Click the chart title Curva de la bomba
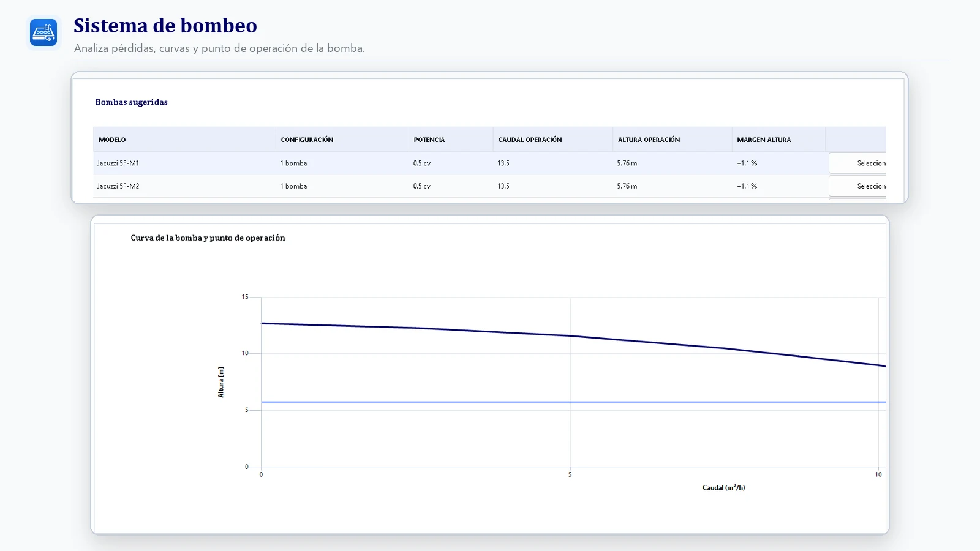This screenshot has height=551, width=980. [208, 238]
